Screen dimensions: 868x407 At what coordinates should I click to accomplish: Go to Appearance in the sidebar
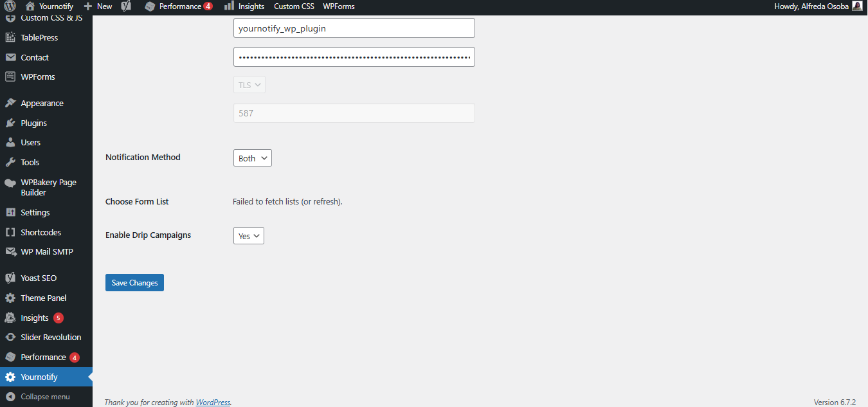pyautogui.click(x=42, y=103)
